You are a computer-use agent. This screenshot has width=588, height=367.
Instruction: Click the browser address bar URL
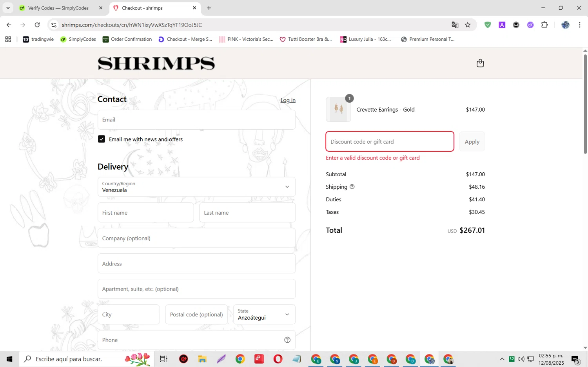(132, 25)
